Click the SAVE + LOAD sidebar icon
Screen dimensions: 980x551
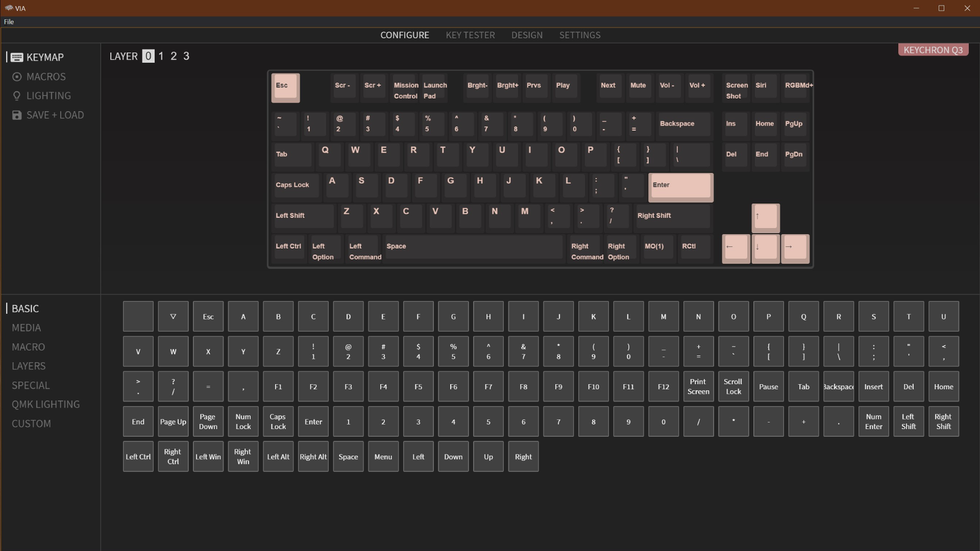pyautogui.click(x=17, y=115)
